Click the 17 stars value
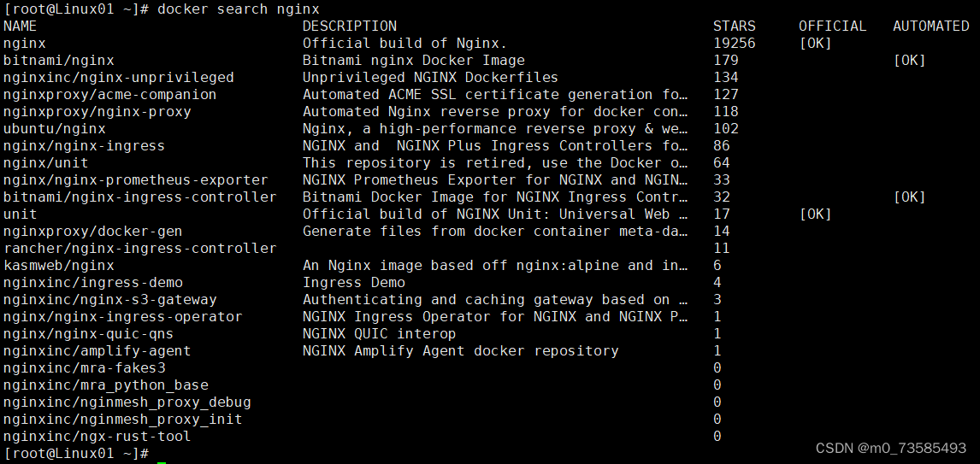The image size is (980, 464). click(x=721, y=214)
